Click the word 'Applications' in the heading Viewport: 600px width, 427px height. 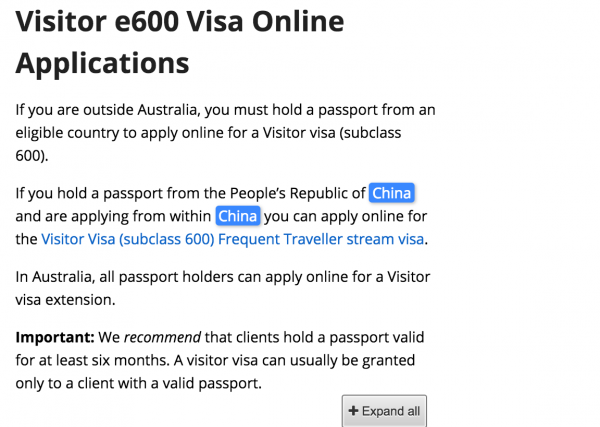tap(102, 63)
